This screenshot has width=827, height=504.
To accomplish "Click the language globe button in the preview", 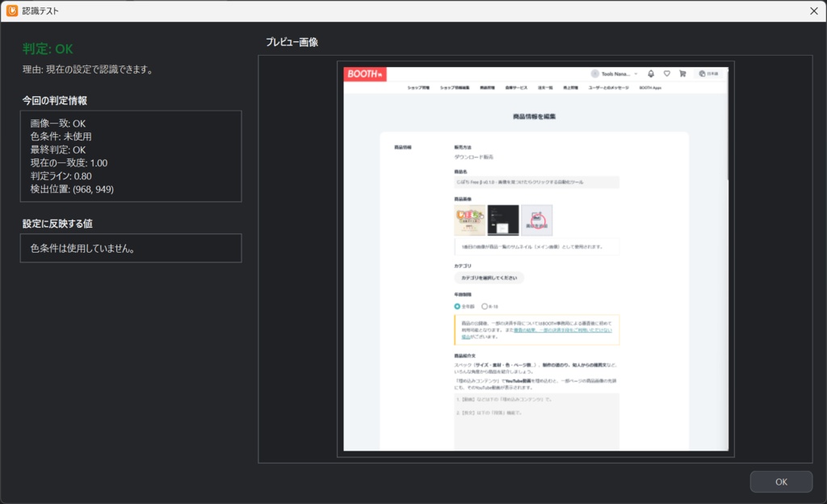I will pos(709,73).
